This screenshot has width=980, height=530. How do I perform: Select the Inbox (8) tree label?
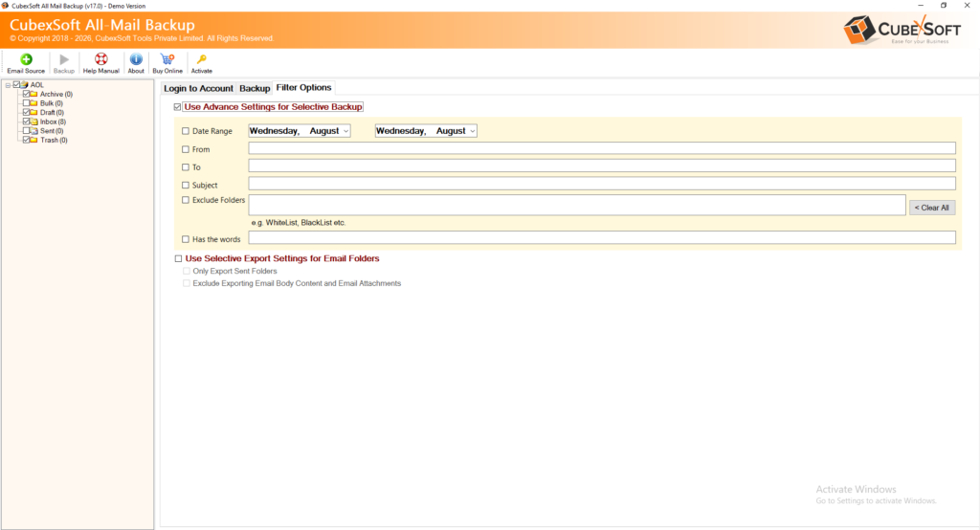coord(54,121)
